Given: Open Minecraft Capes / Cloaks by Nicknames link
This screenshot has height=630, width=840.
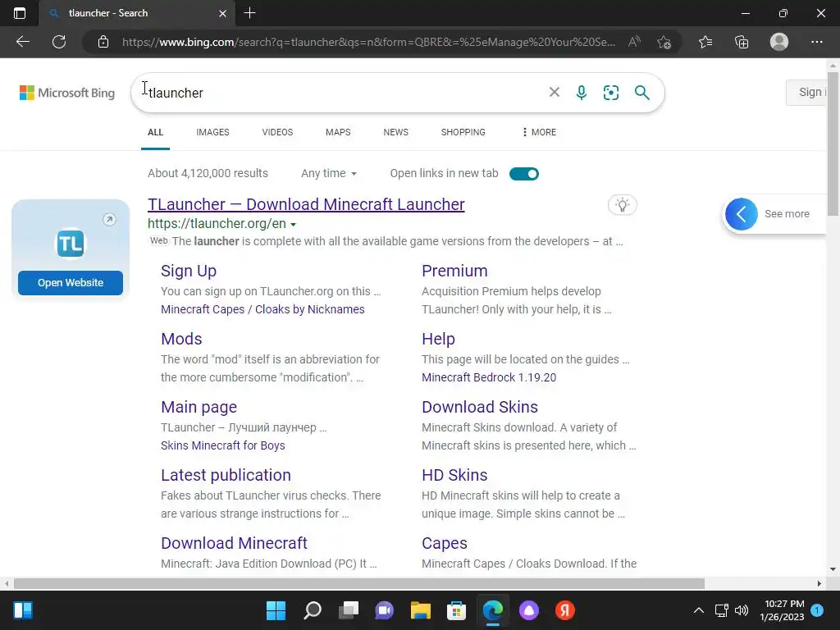Looking at the screenshot, I should tap(262, 309).
